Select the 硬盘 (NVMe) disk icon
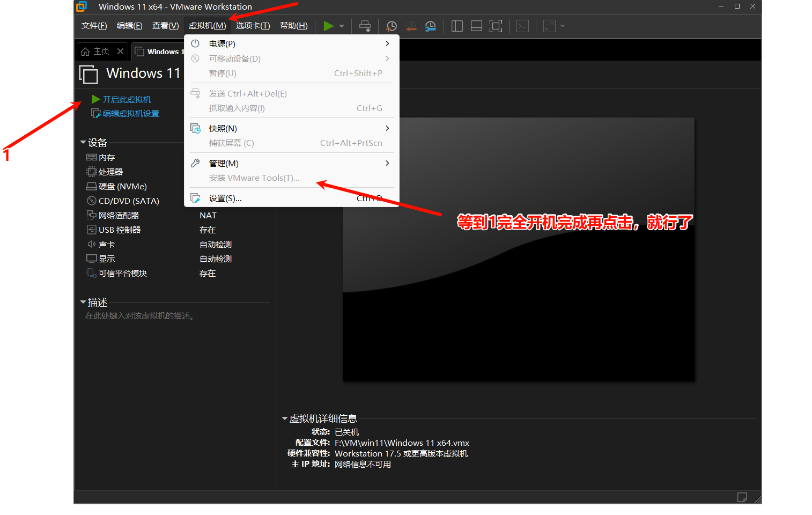The image size is (812, 515). coord(92,186)
